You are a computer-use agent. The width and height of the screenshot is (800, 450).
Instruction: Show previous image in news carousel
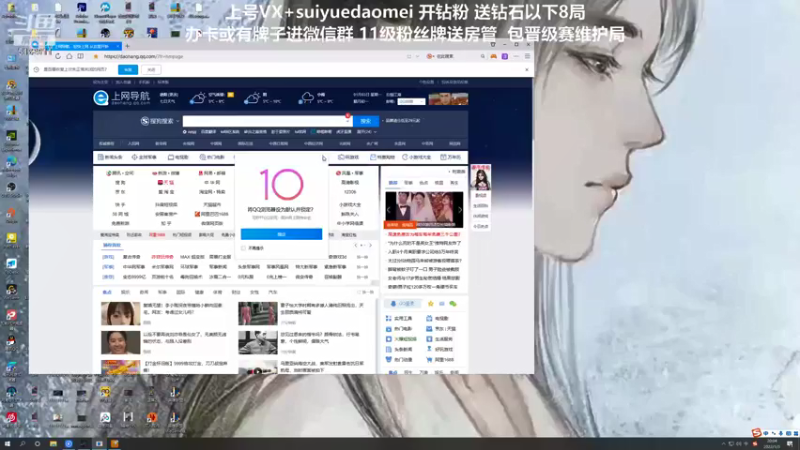[389, 210]
